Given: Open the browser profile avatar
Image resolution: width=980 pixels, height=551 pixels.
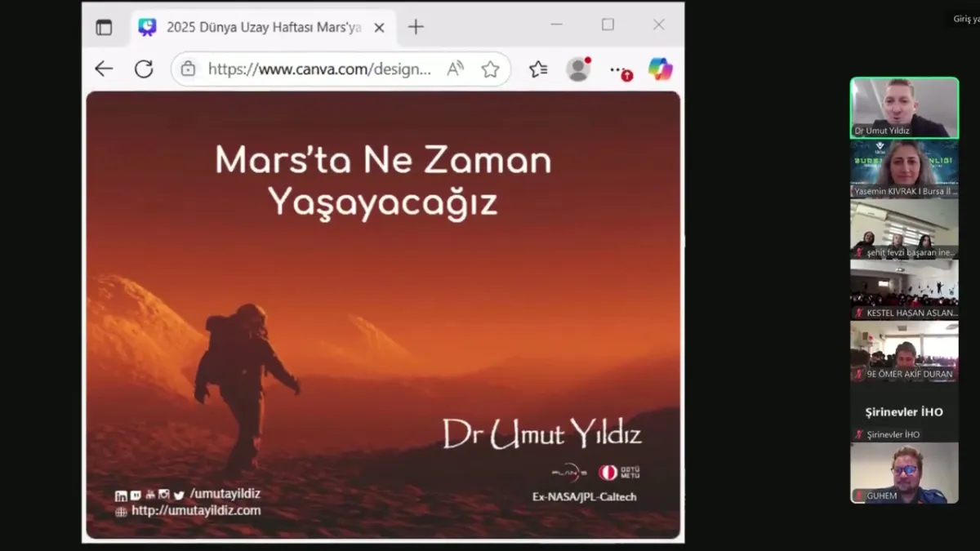Looking at the screenshot, I should tap(578, 69).
